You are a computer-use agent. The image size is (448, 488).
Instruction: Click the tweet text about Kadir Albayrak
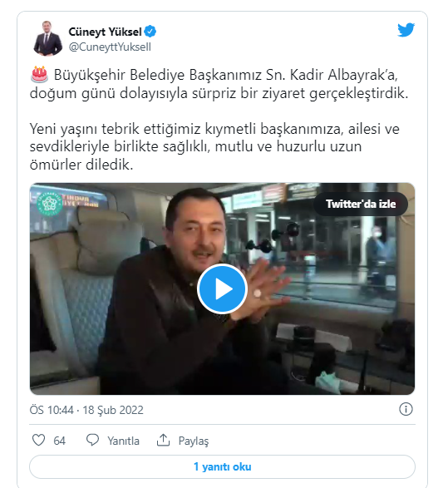pos(219,120)
